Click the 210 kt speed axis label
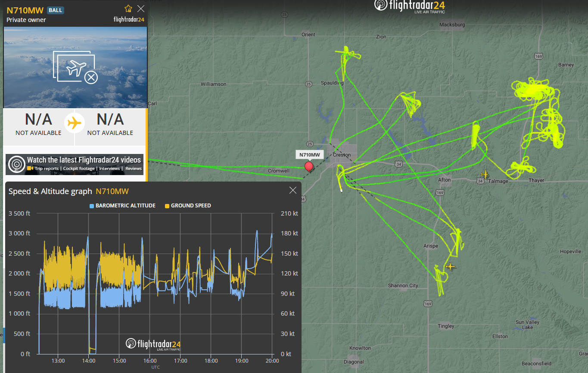 (x=289, y=213)
